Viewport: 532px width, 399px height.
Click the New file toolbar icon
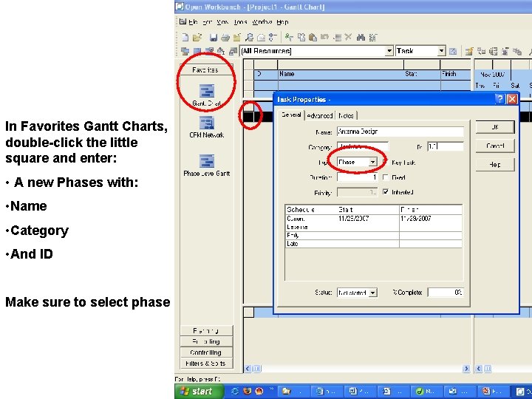[x=185, y=38]
